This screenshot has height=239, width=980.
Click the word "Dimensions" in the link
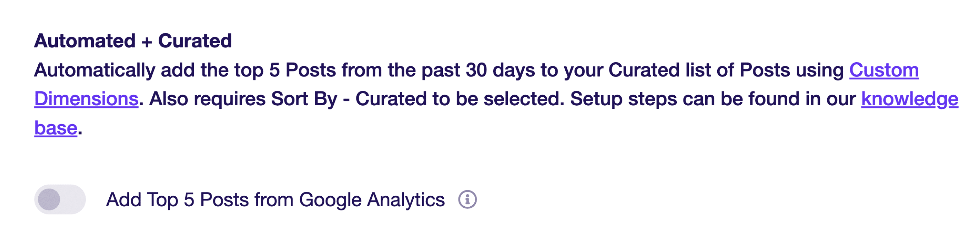86,99
